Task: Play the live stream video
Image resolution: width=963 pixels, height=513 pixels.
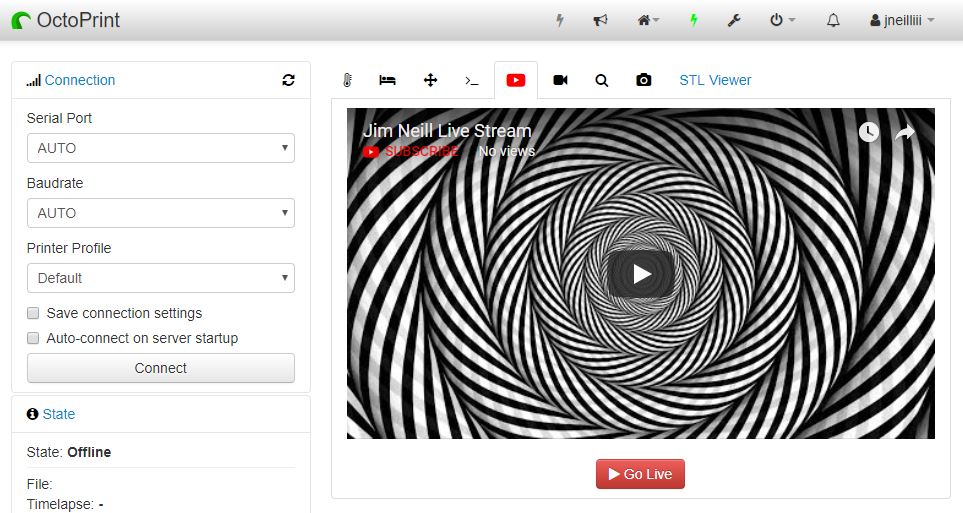Action: pos(641,274)
